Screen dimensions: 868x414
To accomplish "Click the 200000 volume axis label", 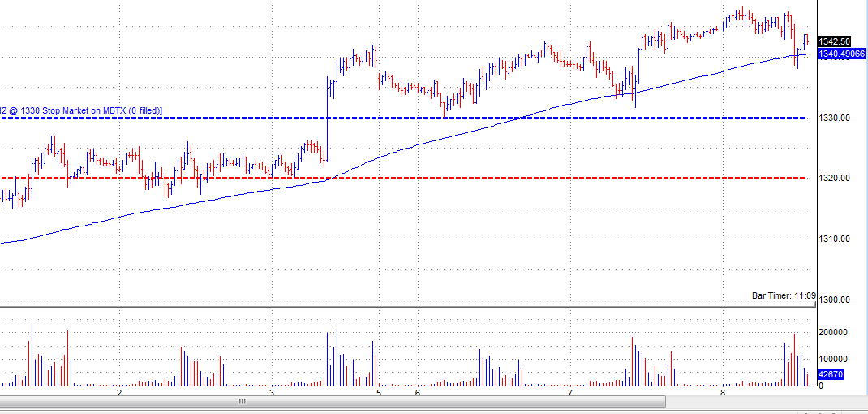I will pos(832,333).
